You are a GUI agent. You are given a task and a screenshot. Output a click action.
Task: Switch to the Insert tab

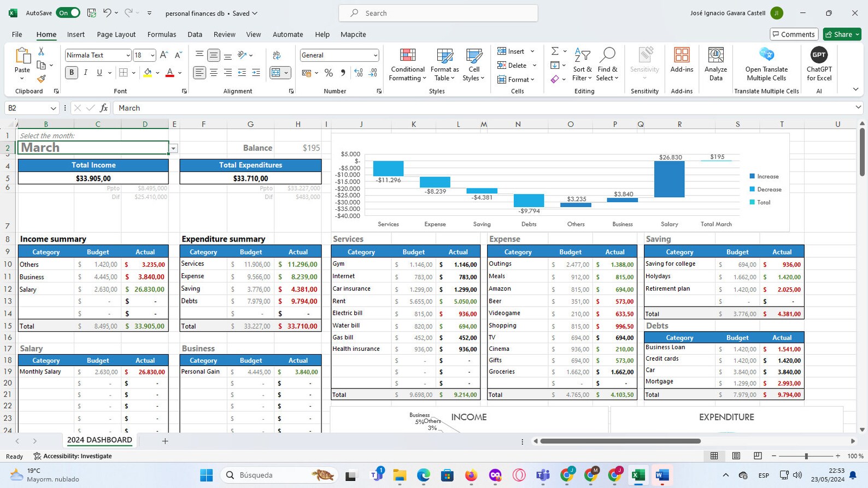click(75, 34)
